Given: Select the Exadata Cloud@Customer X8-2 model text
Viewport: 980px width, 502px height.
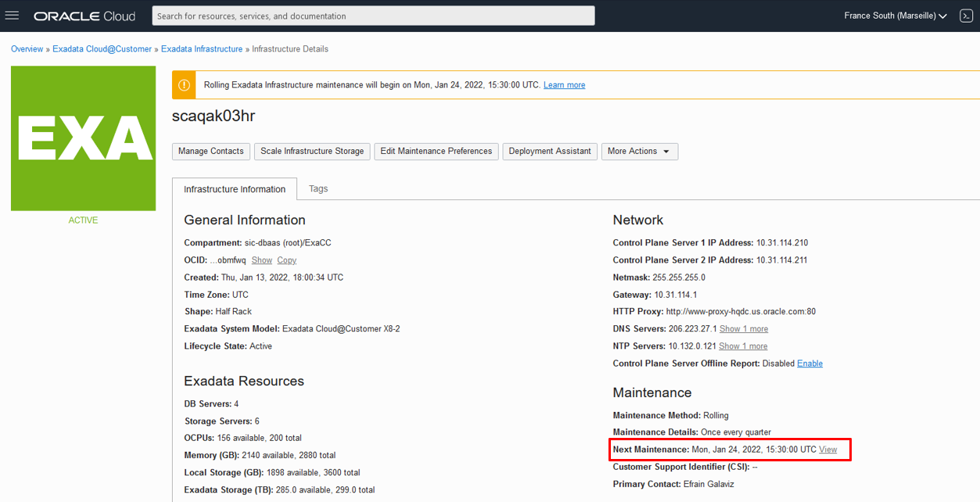Looking at the screenshot, I should point(341,329).
